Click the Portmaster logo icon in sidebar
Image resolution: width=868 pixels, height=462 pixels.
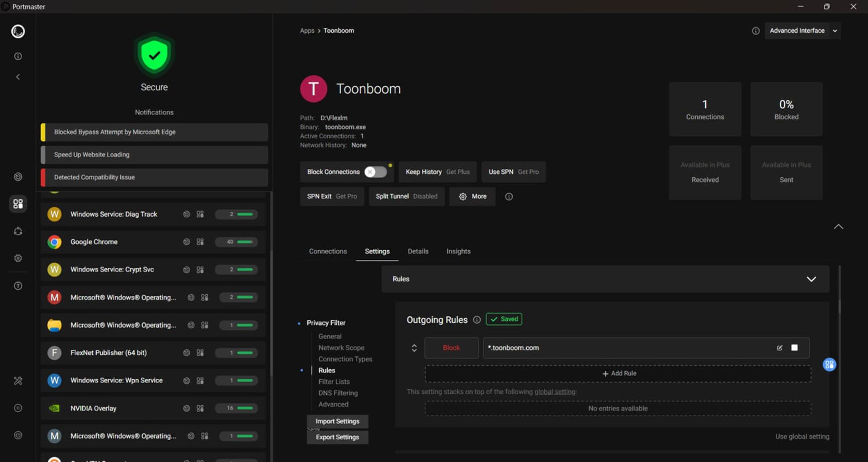click(18, 31)
